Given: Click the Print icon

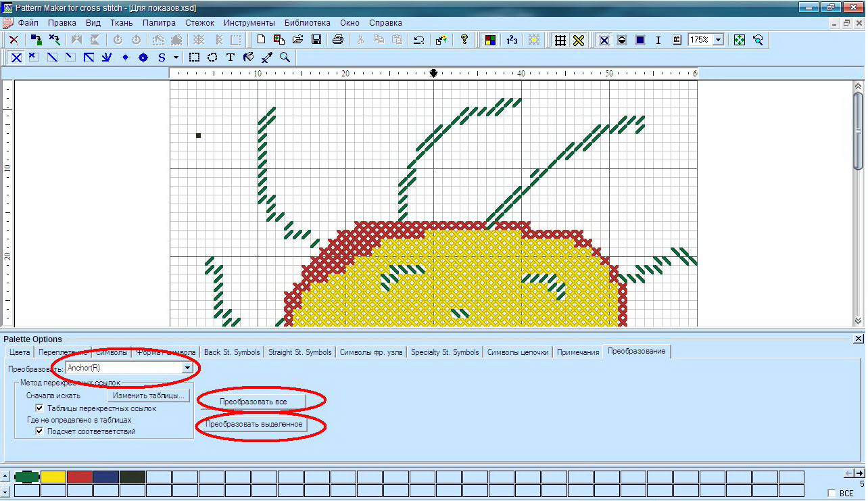Looking at the screenshot, I should pyautogui.click(x=338, y=40).
